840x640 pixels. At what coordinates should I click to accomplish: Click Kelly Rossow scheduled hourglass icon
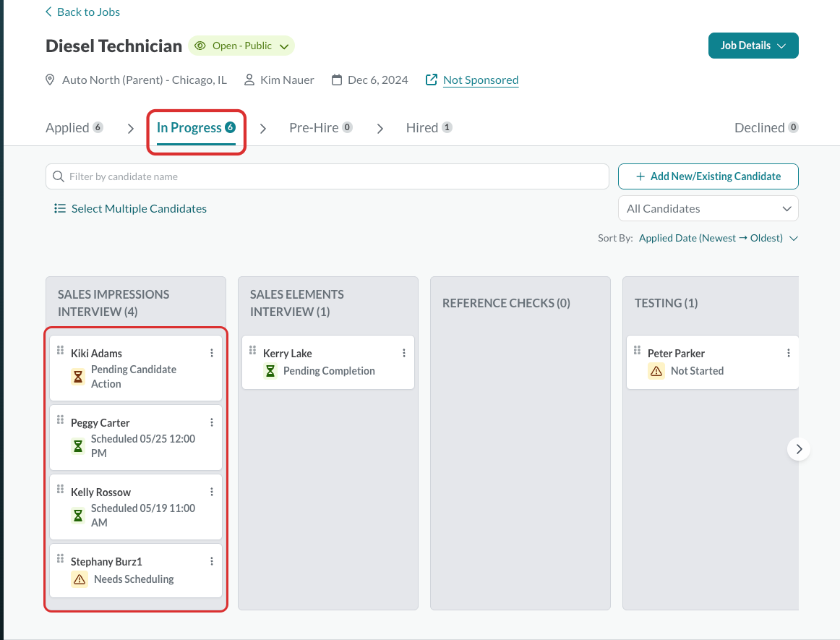78,516
